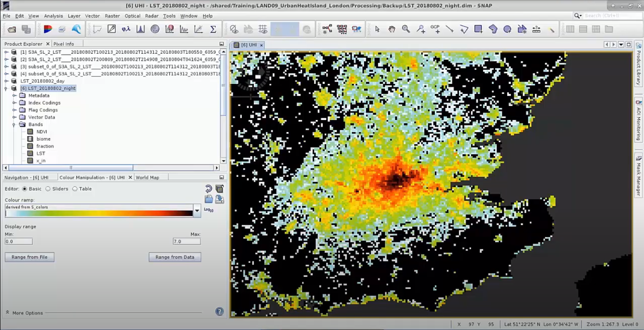The image size is (644, 330).
Task: Select the Draw Rectangle tool
Action: point(479,29)
